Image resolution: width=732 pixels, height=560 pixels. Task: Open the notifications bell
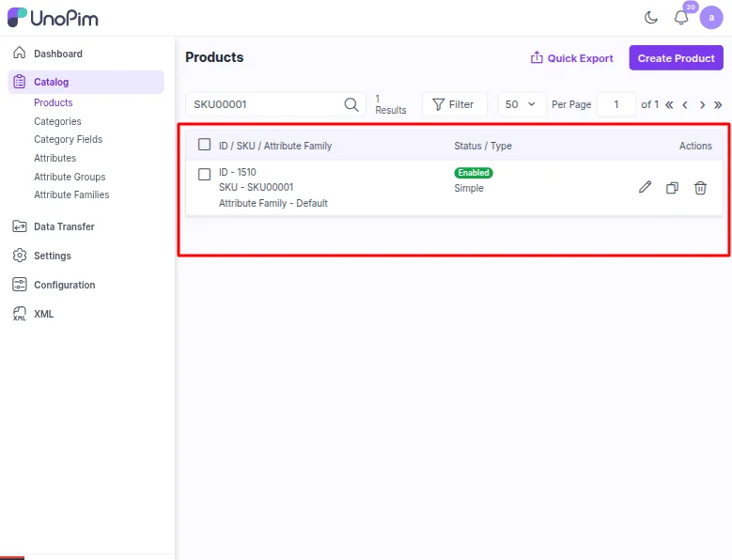click(x=681, y=18)
